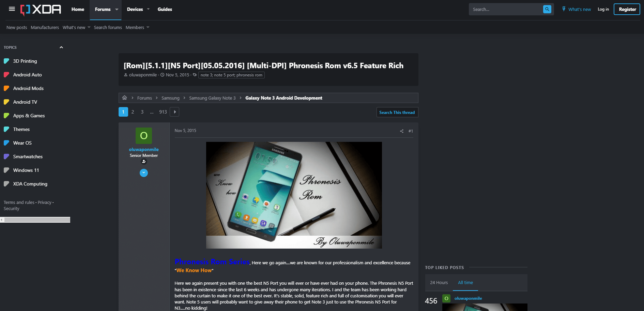Open oluwaponmile link in Top Liked Posts

(468, 298)
